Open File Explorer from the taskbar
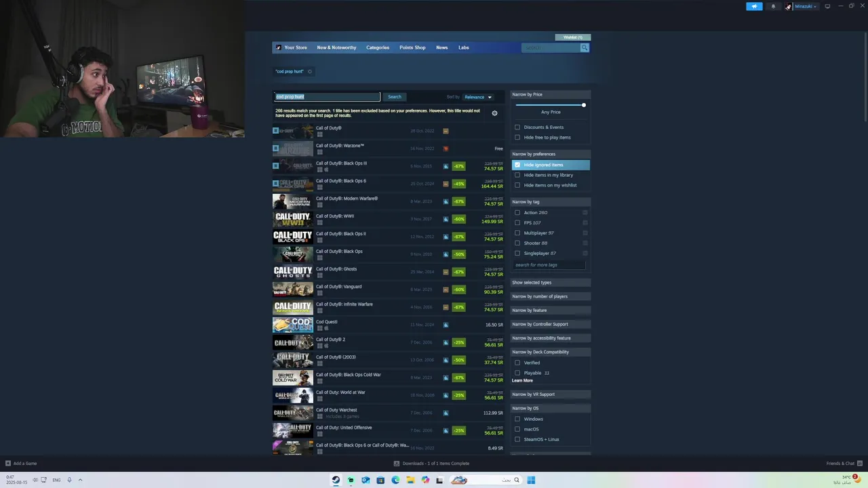 point(410,480)
